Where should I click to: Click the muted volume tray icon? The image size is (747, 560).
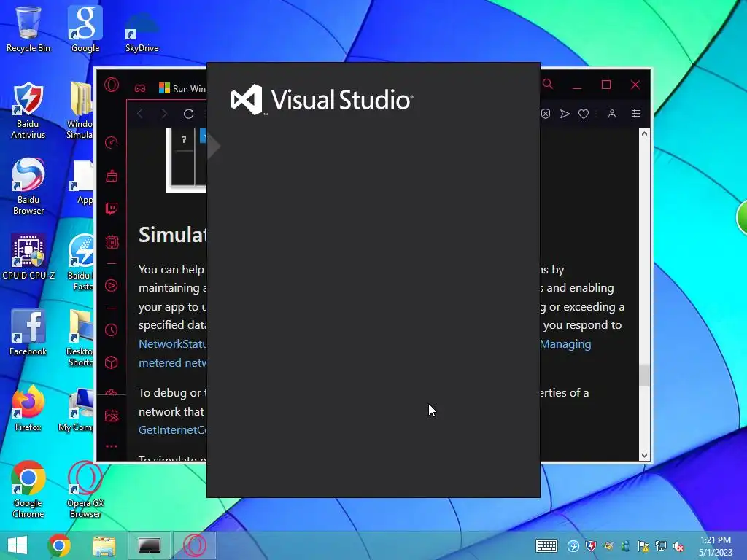[678, 546]
